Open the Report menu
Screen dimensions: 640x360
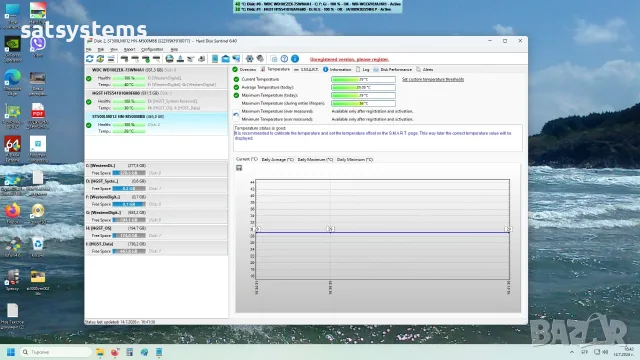[129, 49]
